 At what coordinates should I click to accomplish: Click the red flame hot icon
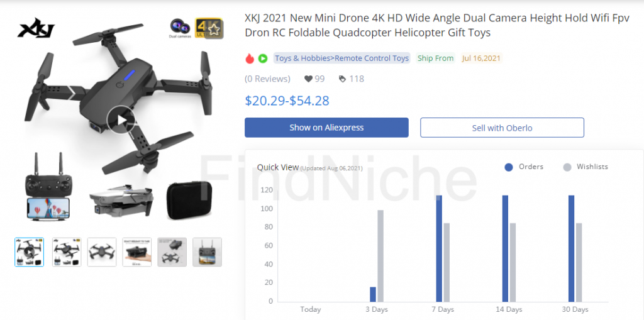click(x=250, y=58)
